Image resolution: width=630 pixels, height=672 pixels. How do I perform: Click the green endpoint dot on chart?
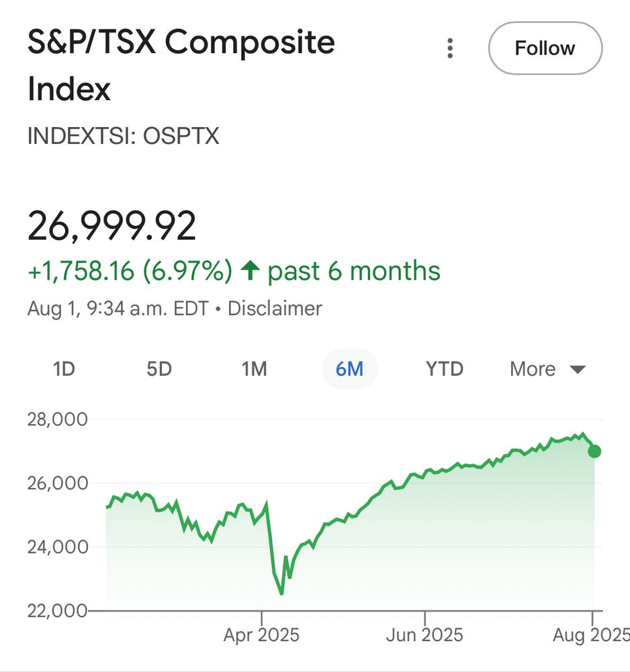coord(594,452)
